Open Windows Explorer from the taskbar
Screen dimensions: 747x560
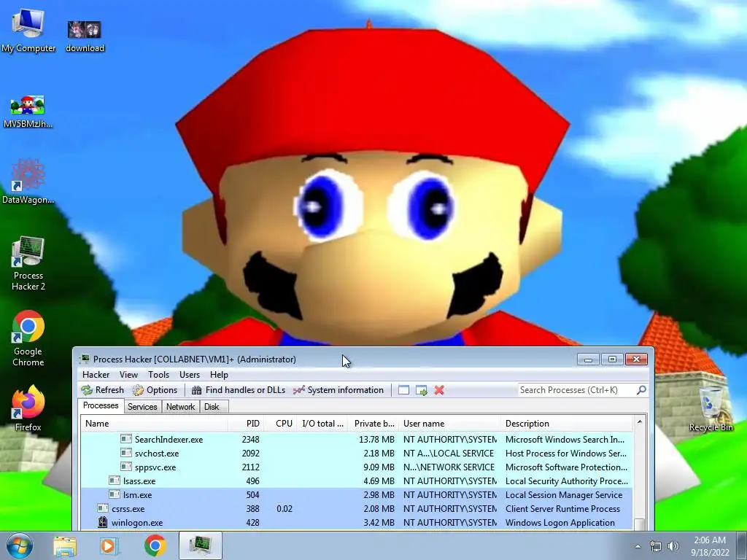pyautogui.click(x=65, y=545)
